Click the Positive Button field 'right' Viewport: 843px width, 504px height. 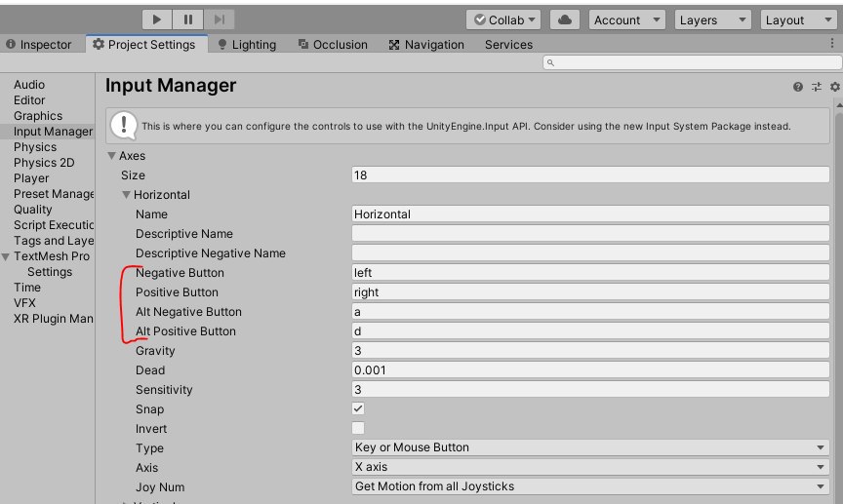pyautogui.click(x=590, y=292)
